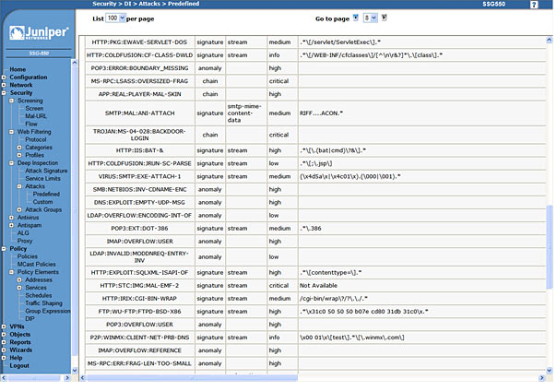Screen dimensions: 554x383
Task: Collapse the Policy Elements tree node
Action: pyautogui.click(x=11, y=272)
